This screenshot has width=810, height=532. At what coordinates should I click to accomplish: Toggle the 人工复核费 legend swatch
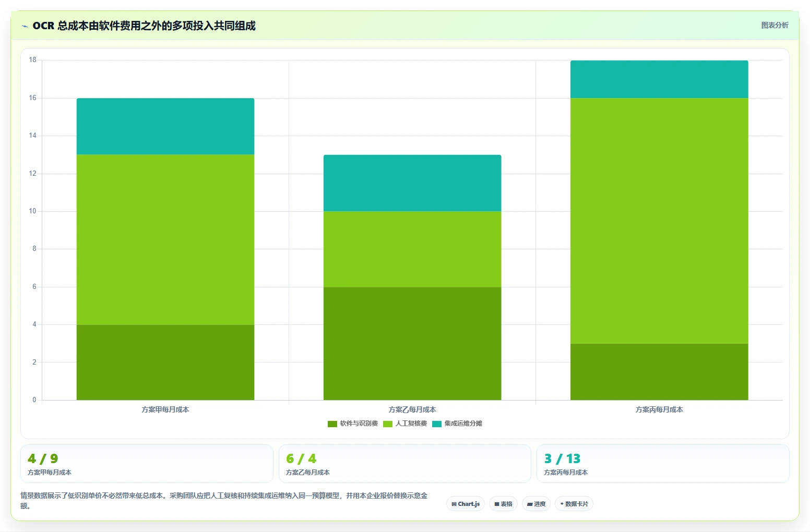click(388, 424)
